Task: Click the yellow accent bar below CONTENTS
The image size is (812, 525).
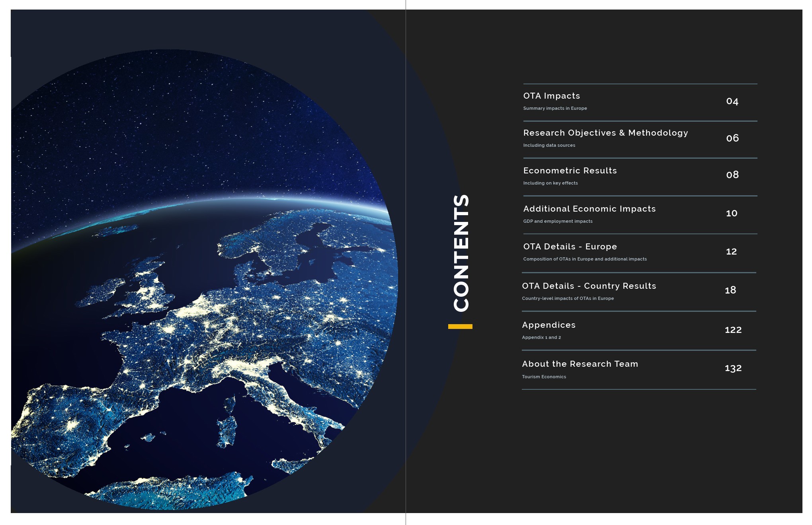Action: point(460,327)
